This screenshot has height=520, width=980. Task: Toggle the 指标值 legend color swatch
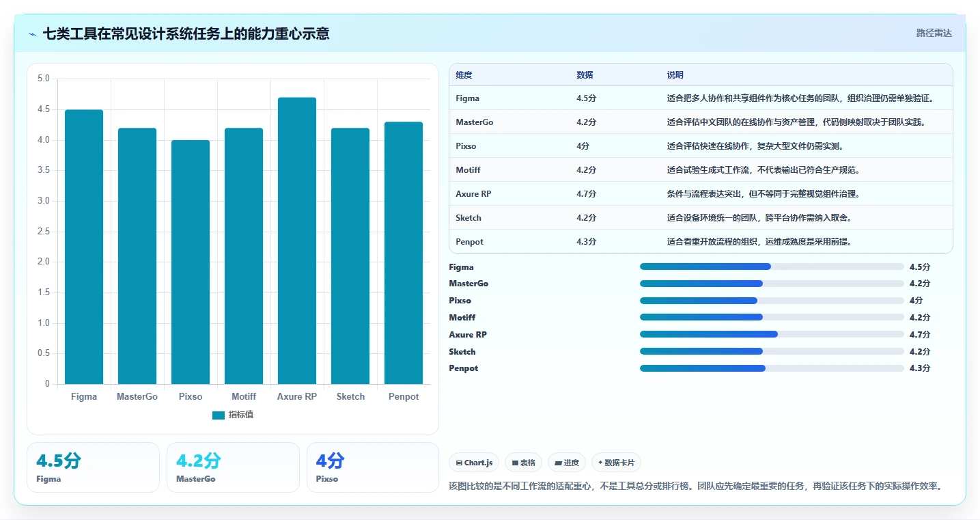(219, 415)
